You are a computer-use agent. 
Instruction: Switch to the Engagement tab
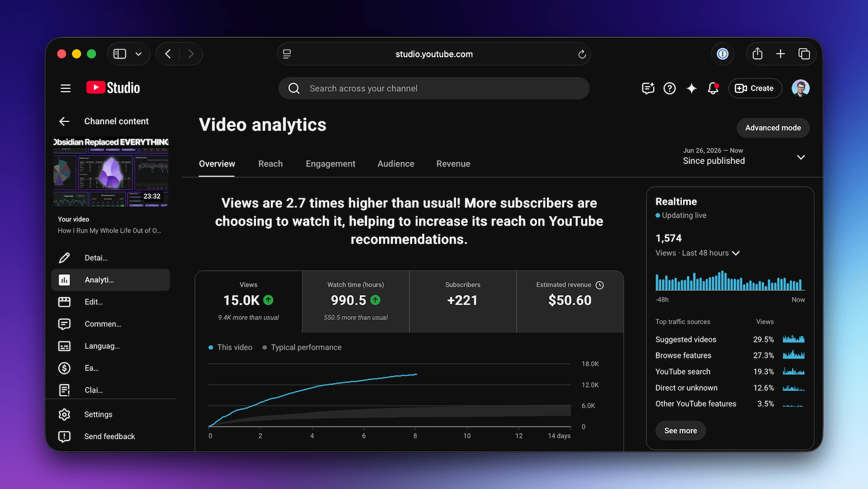tap(330, 164)
